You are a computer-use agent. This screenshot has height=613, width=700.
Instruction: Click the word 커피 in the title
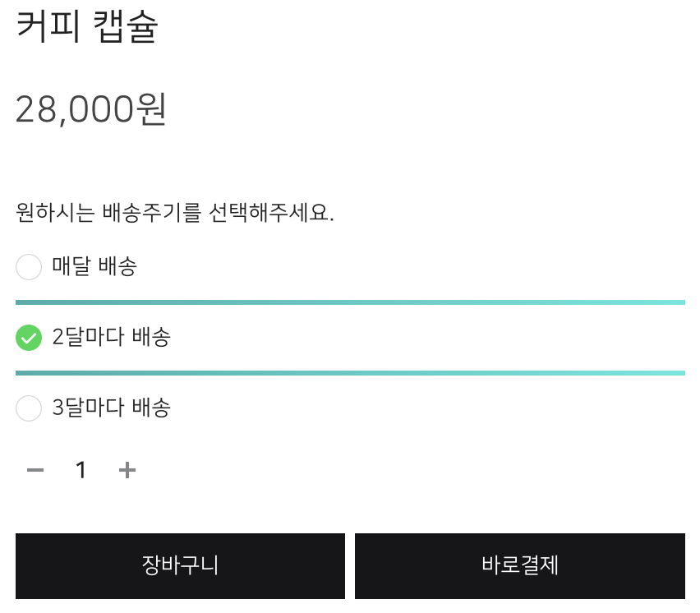pos(48,27)
